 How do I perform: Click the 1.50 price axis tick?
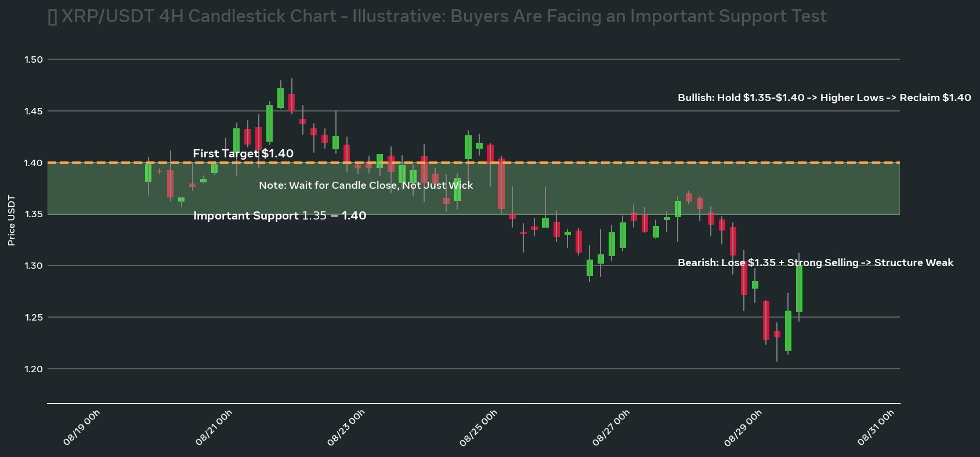[34, 59]
